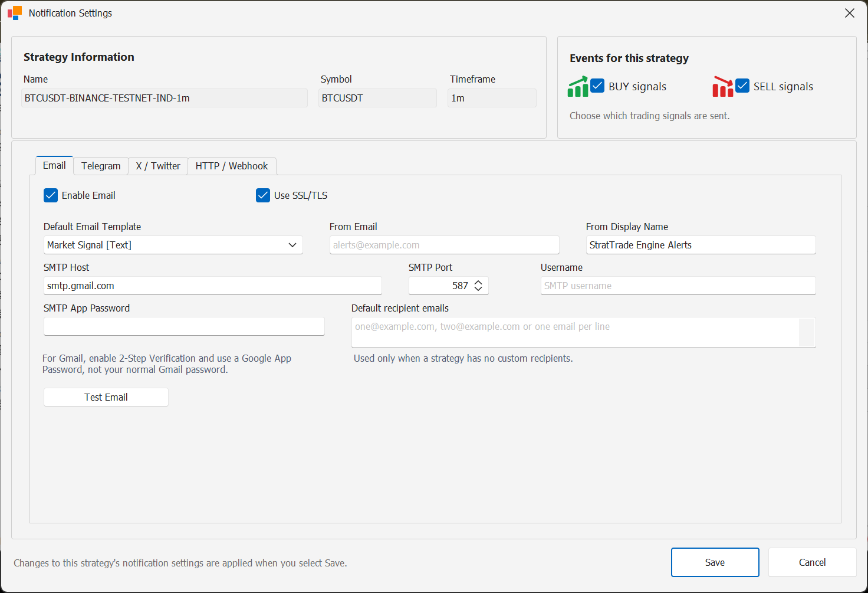This screenshot has width=868, height=593.
Task: Click the 'Strategy Information' heading
Action: click(79, 57)
